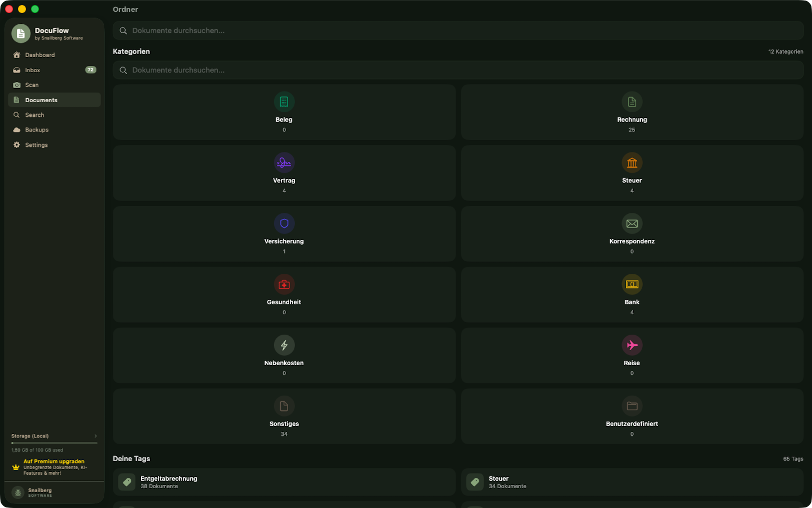The height and width of the screenshot is (508, 812).
Task: Open the Versicherung shield icon
Action: 284,224
